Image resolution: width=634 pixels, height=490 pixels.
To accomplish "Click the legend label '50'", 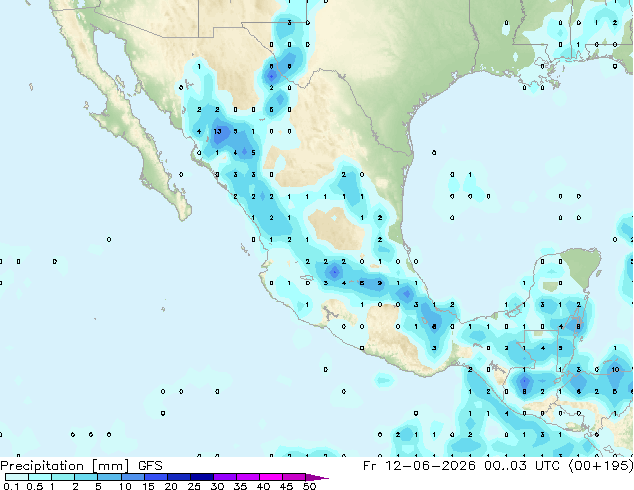I will point(309,486).
